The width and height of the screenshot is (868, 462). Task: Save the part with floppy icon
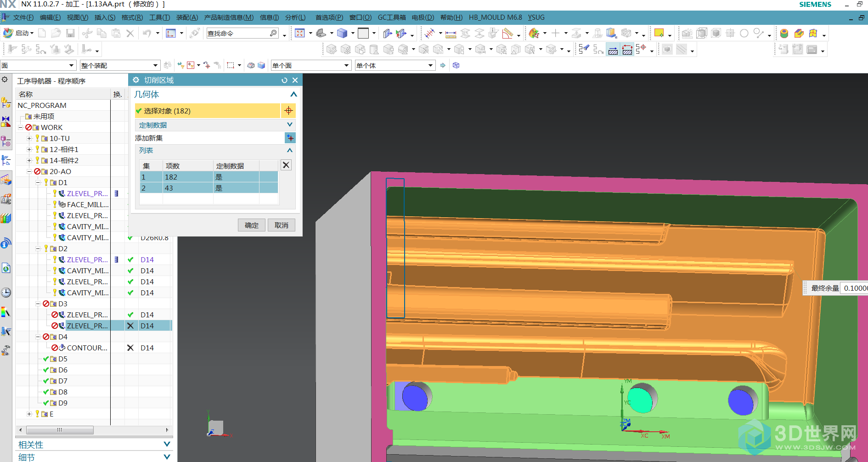[70, 33]
